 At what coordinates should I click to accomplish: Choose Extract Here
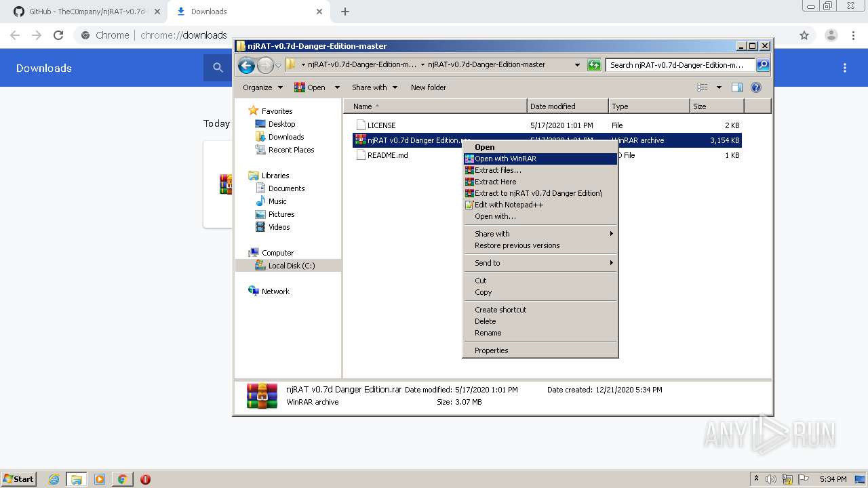point(540,182)
